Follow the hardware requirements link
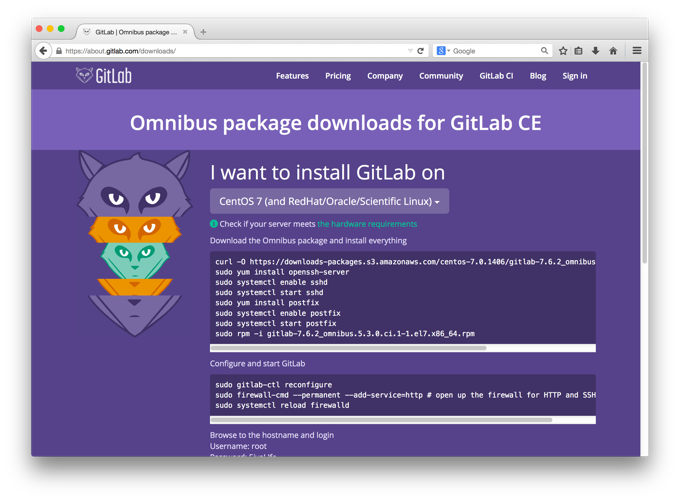Image resolution: width=680 pixels, height=501 pixels. pyautogui.click(x=367, y=224)
